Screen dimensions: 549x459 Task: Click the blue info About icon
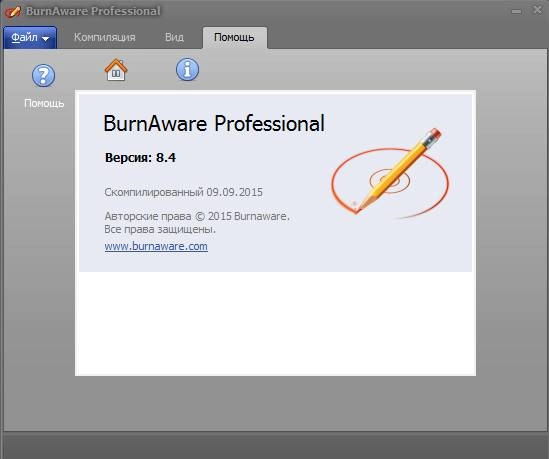pos(187,69)
